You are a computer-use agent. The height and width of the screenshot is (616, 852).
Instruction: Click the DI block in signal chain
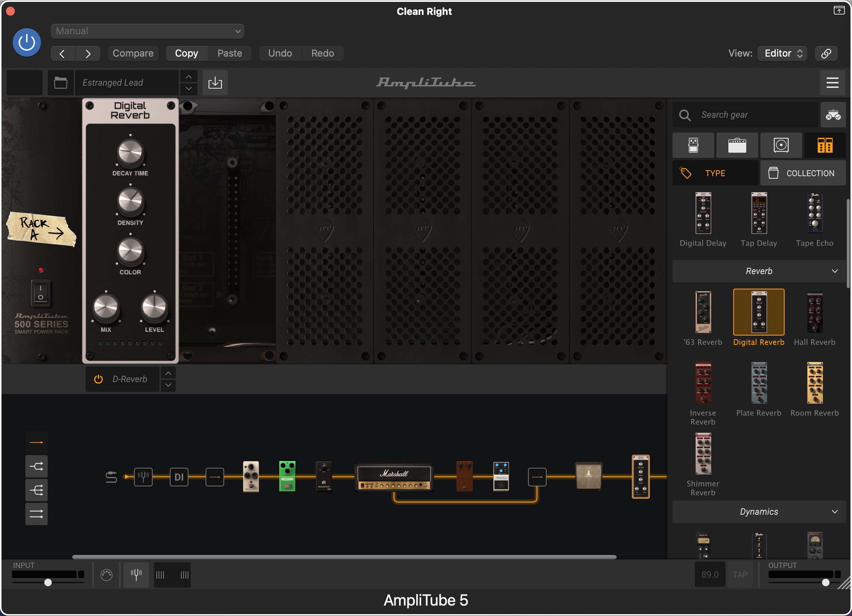[x=179, y=477]
